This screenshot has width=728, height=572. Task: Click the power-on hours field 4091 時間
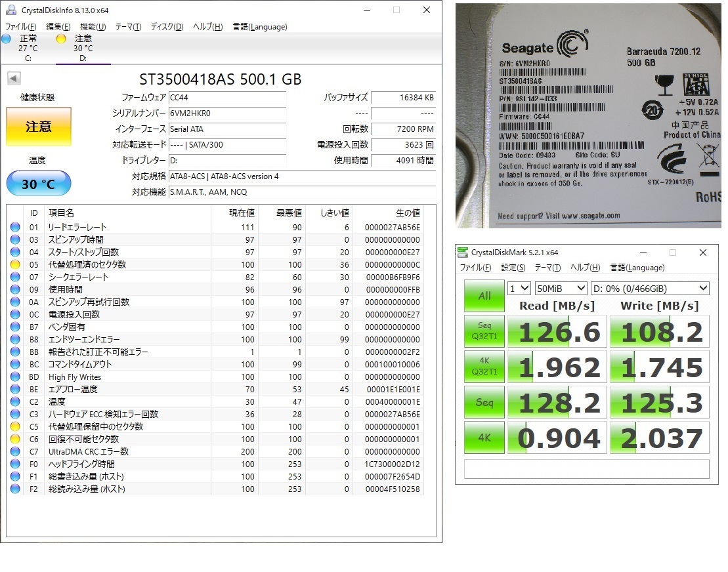point(404,161)
